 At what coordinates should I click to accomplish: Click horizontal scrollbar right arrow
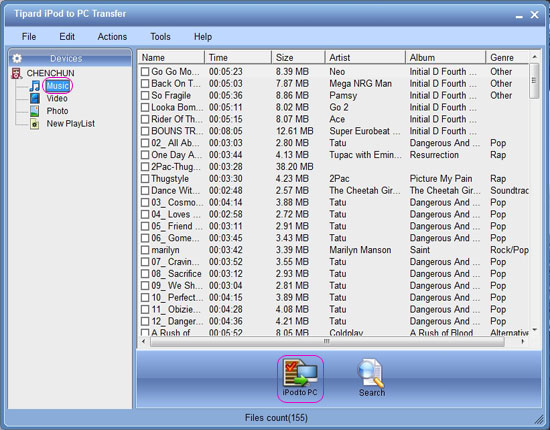pos(523,341)
